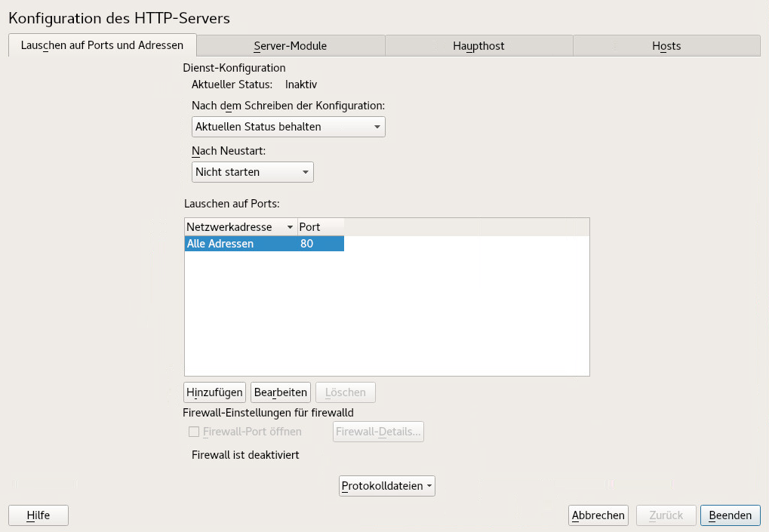
Task: Open the Aktuellen Status behalten dropdown
Action: click(288, 127)
